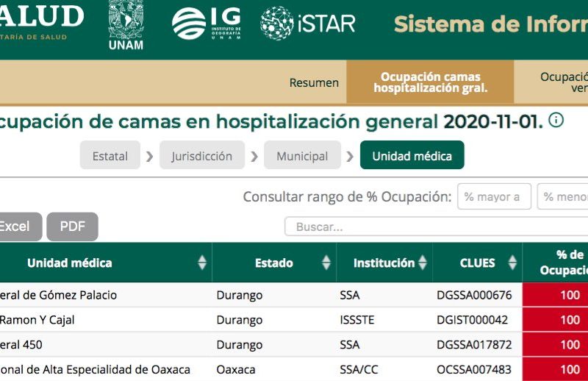Switch to Estatal level view
588x381 pixels.
110,156
